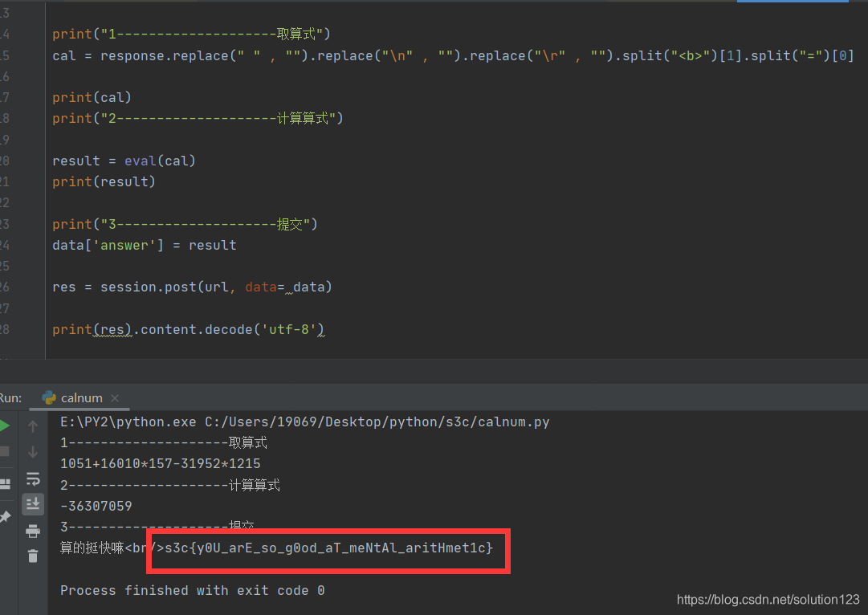
Task: Toggle Soft-Wrap in the Run console
Action: coord(33,479)
